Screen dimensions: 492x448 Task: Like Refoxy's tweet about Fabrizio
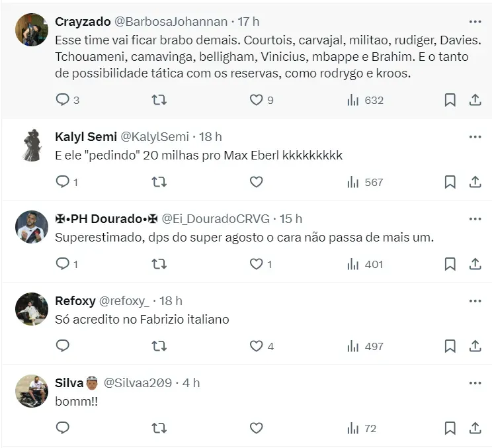(256, 346)
